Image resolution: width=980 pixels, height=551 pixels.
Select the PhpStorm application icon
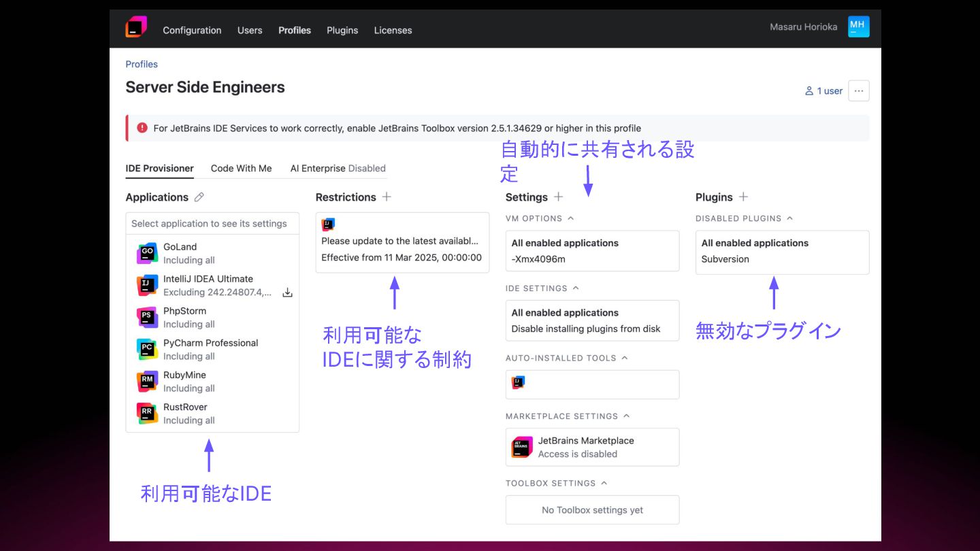pos(147,317)
